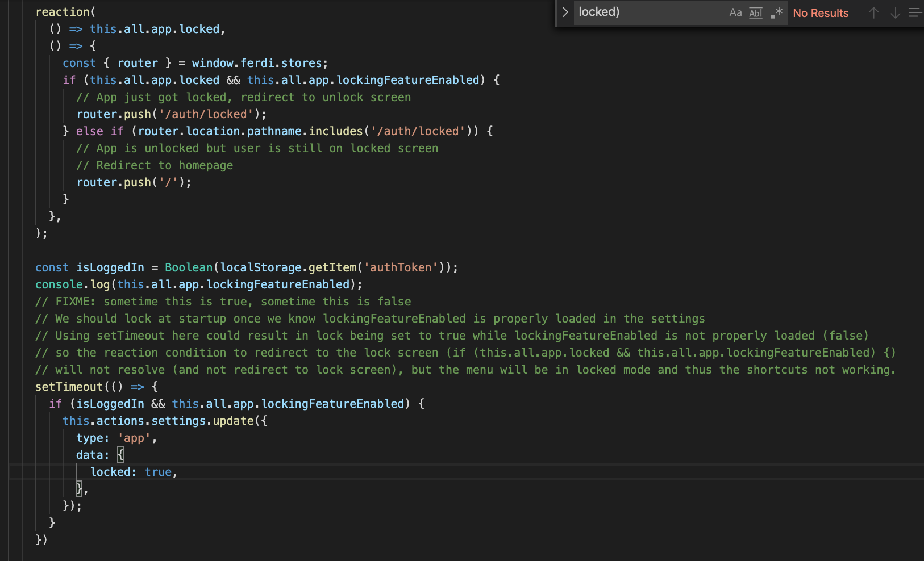
Task: Click the line router.push('/auth/locked');
Action: click(x=172, y=114)
